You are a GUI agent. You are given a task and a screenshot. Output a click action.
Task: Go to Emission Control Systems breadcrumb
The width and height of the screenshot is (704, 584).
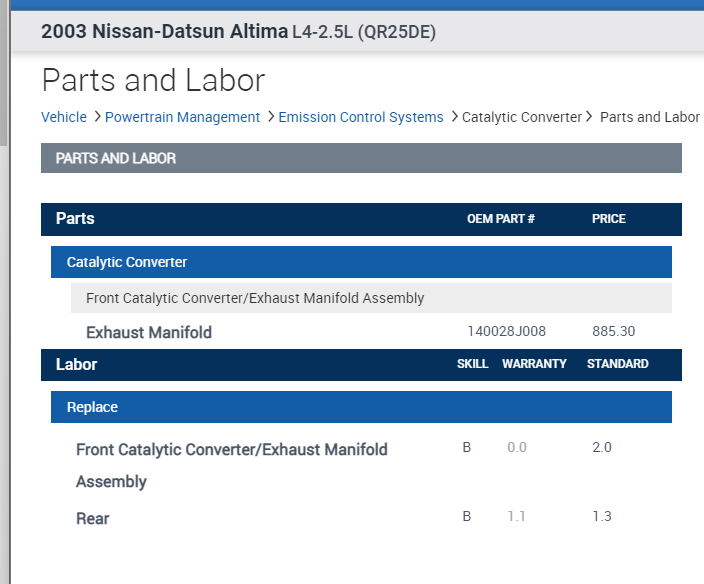pyautogui.click(x=360, y=117)
